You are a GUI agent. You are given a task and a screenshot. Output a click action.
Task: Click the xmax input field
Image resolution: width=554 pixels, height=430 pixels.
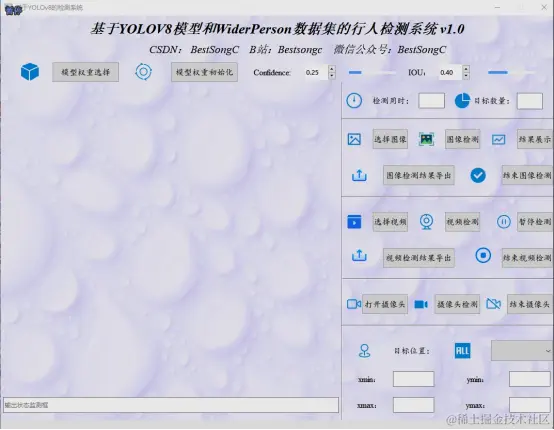tap(413, 405)
